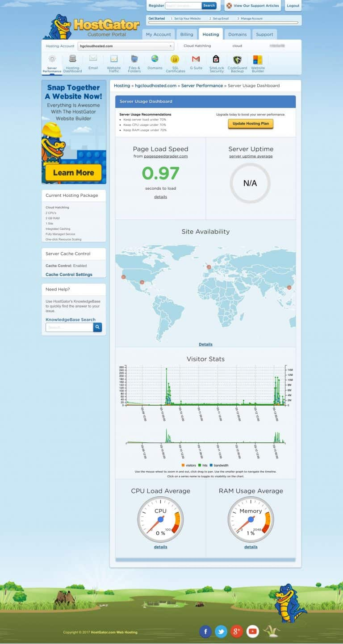The width and height of the screenshot is (343, 644).
Task: Toggle bandwidth series in chart legend
Action: (219, 465)
